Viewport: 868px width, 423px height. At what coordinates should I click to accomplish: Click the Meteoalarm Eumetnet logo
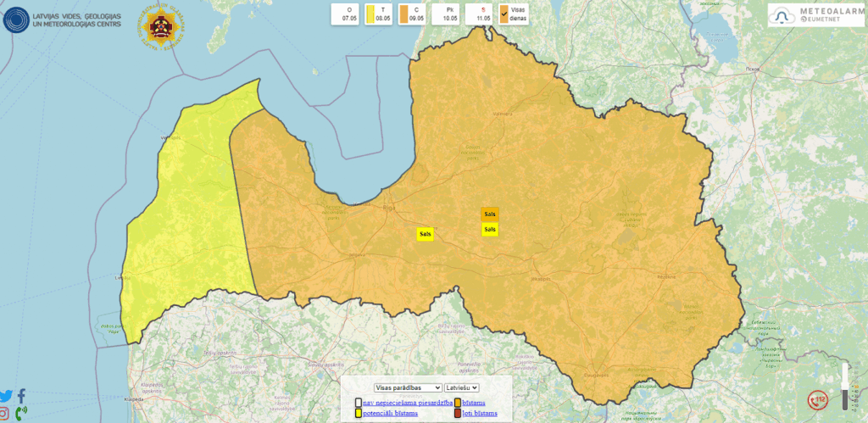pyautogui.click(x=815, y=14)
